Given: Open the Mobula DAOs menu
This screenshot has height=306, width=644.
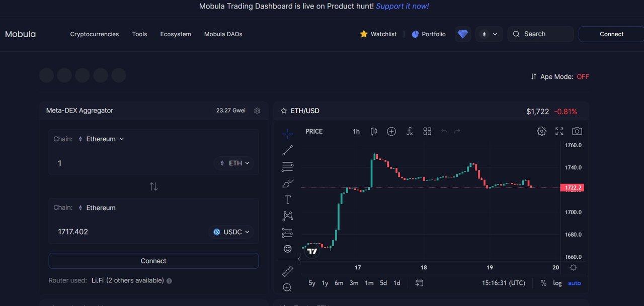Looking at the screenshot, I should click(x=223, y=34).
